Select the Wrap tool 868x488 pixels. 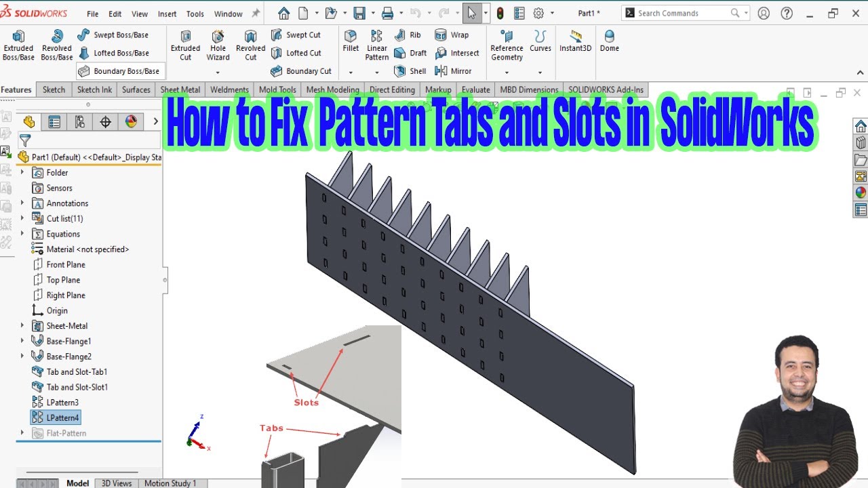click(452, 35)
